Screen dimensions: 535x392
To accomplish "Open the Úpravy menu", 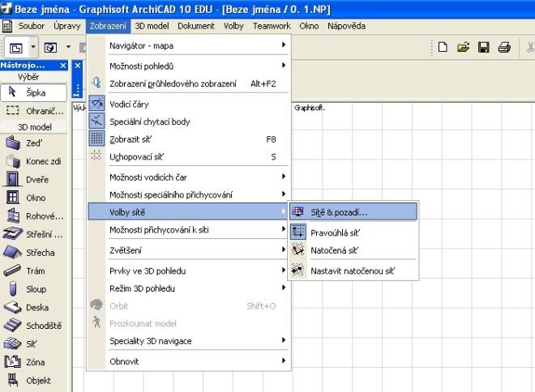I will point(66,26).
